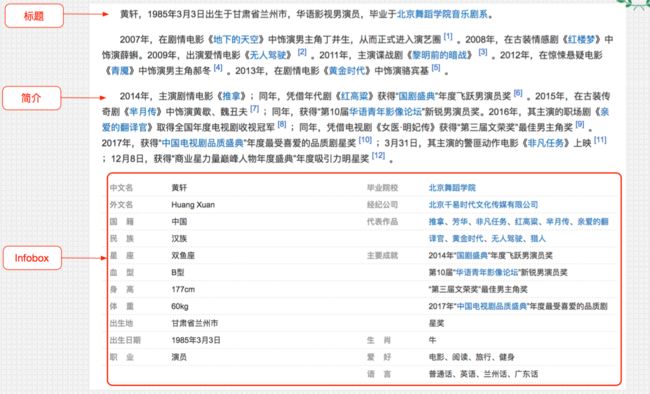Viewport: 650px width, 394px height.
Task: Click citation reference [12]
Action: click(x=378, y=156)
